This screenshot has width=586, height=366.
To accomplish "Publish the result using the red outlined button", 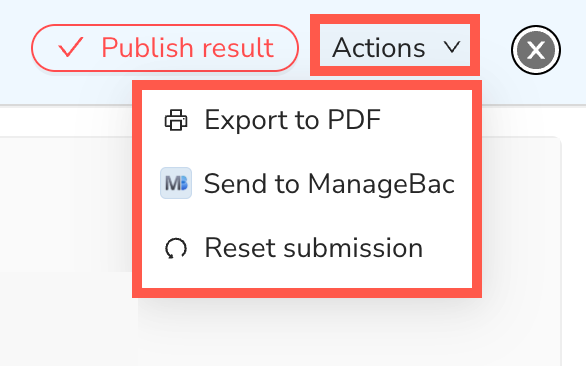I will pos(165,48).
